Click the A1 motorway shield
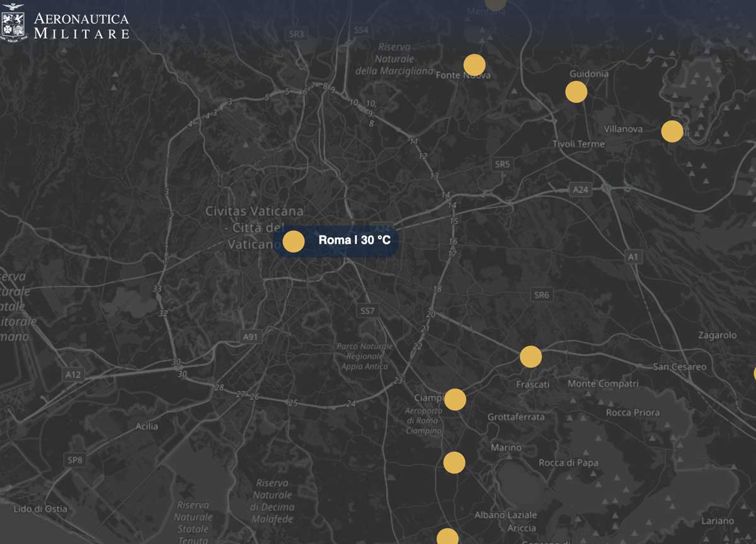The image size is (756, 544). (x=633, y=257)
